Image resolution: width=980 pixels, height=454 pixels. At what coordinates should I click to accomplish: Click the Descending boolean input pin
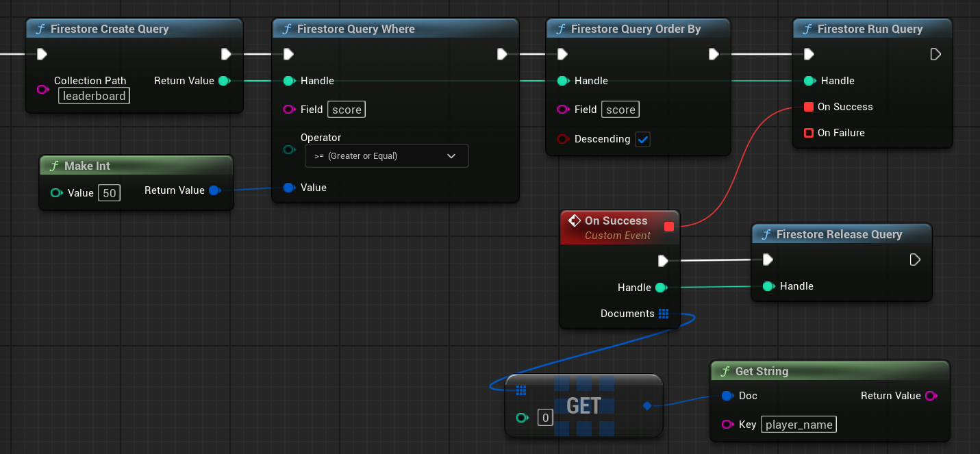(563, 139)
